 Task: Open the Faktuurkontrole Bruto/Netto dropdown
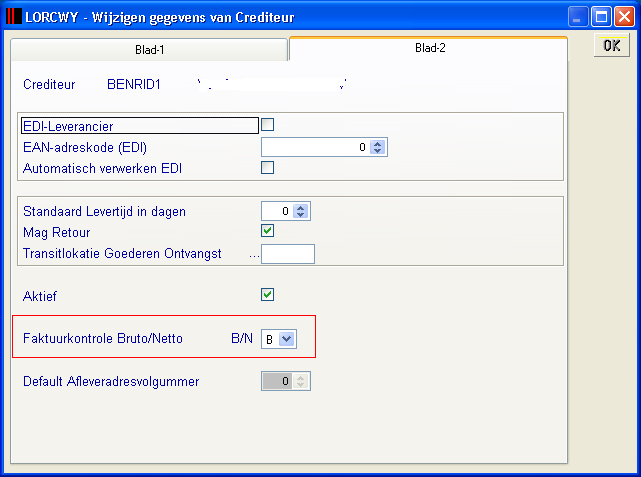287,339
